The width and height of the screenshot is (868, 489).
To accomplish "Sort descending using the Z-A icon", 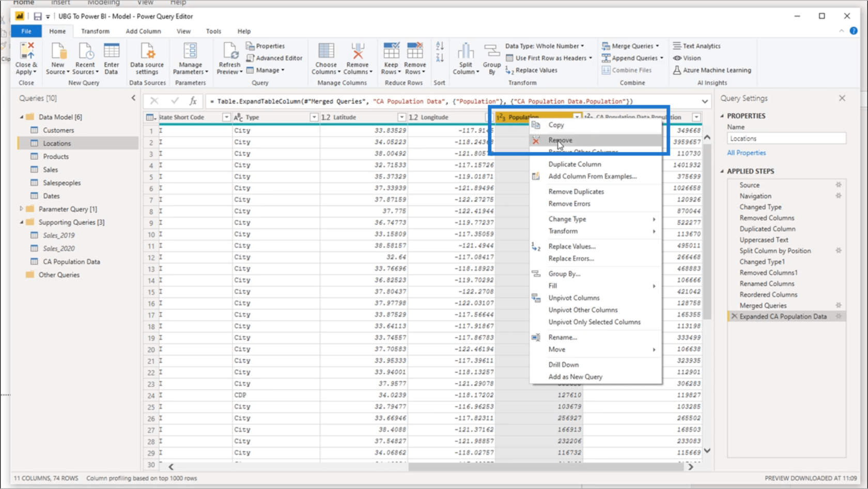I will pos(440,58).
